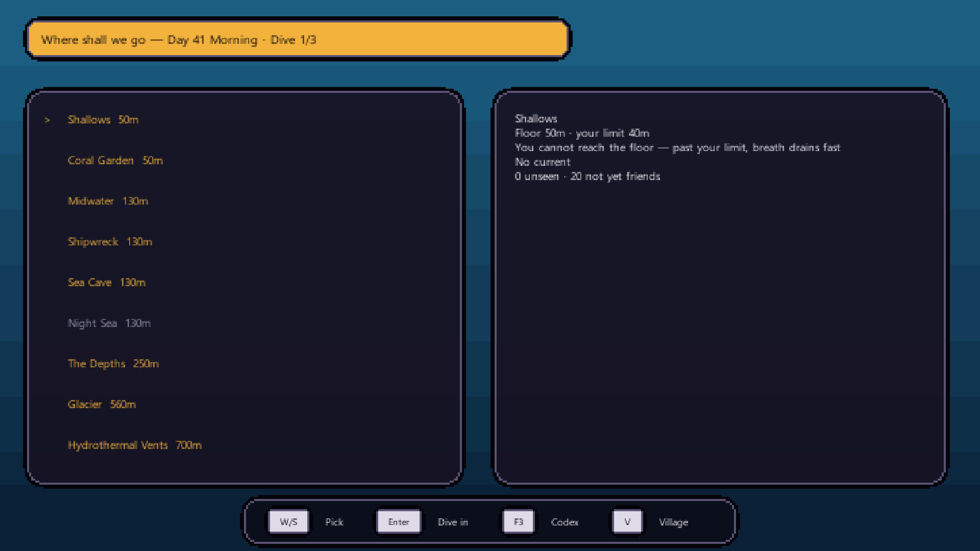Select the Shallows 50m dive site
Viewport: 980px width, 551px height.
(x=103, y=119)
